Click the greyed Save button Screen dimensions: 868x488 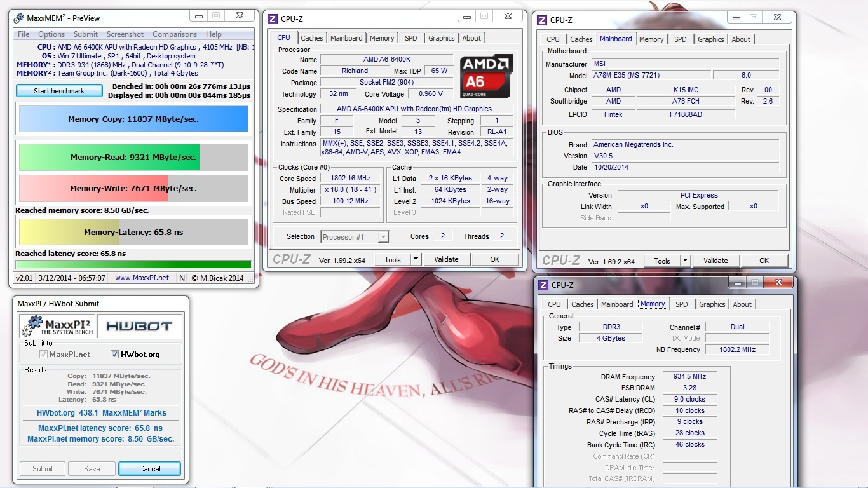[92, 469]
